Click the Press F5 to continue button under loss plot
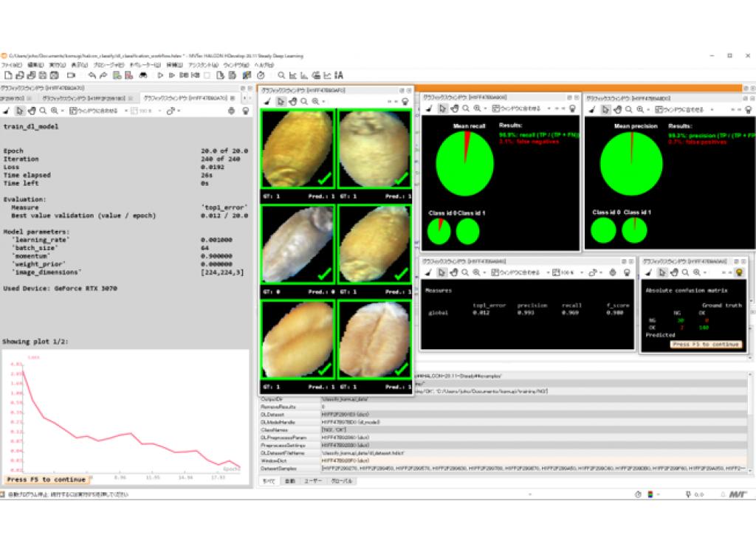756x552 pixels. [x=46, y=480]
